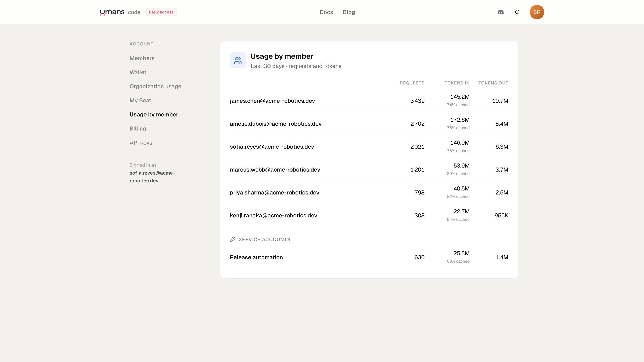
Task: Click the 68% cached label
Action: 458,261
